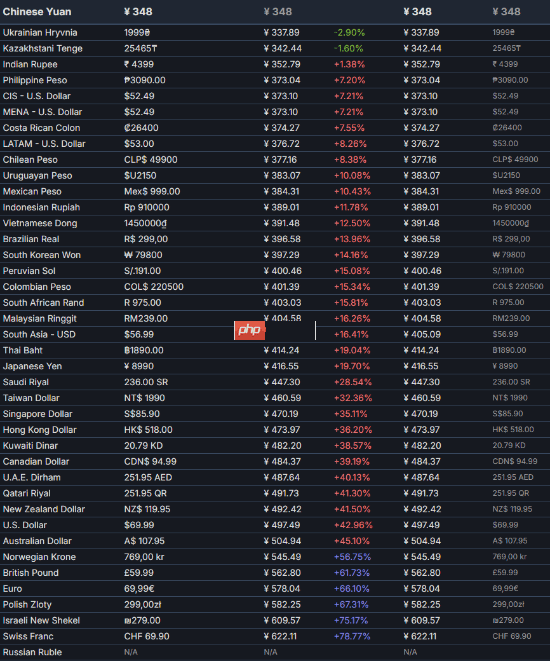Image resolution: width=550 pixels, height=661 pixels.
Task: Select the +42.96% U.S. Dollar difference
Action: click(353, 525)
